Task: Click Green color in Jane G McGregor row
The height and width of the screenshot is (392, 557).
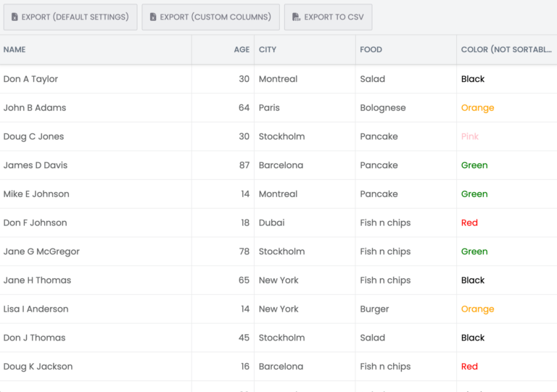Action: 474,251
